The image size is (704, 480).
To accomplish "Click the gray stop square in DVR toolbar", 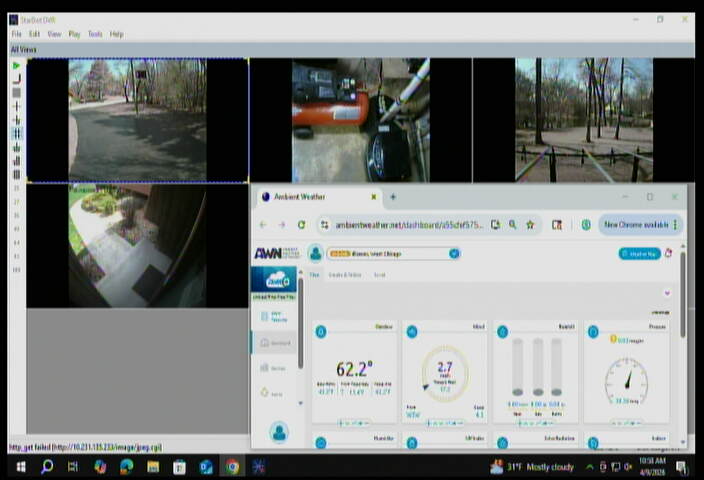I will [x=16, y=93].
